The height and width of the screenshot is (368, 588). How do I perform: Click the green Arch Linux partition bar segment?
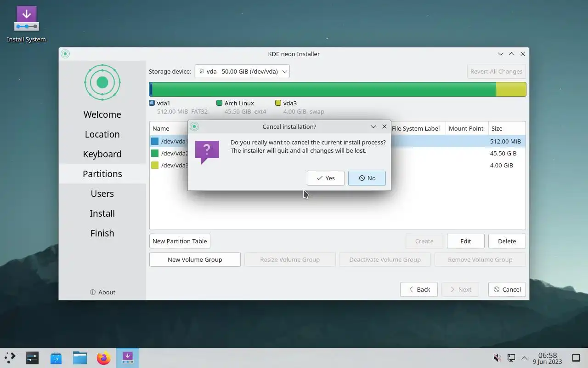click(x=324, y=89)
